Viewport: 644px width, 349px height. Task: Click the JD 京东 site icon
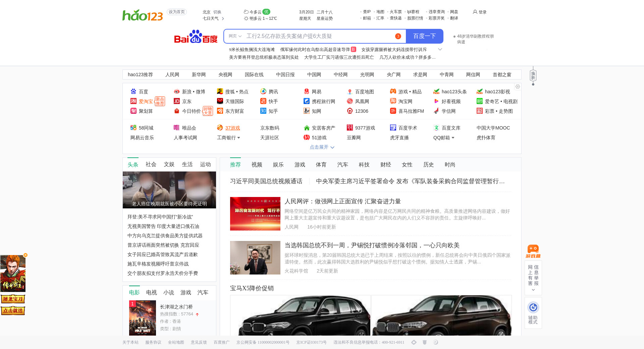pyautogui.click(x=177, y=101)
